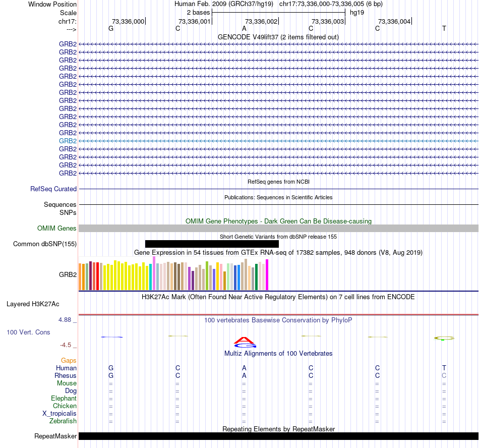
Task: Click the 2 bases scale bar label
Action: tap(199, 13)
